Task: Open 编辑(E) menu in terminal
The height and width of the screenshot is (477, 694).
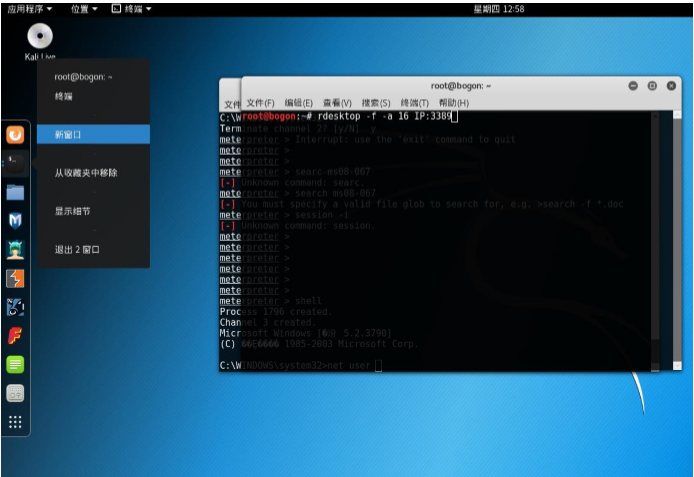Action: (x=299, y=103)
